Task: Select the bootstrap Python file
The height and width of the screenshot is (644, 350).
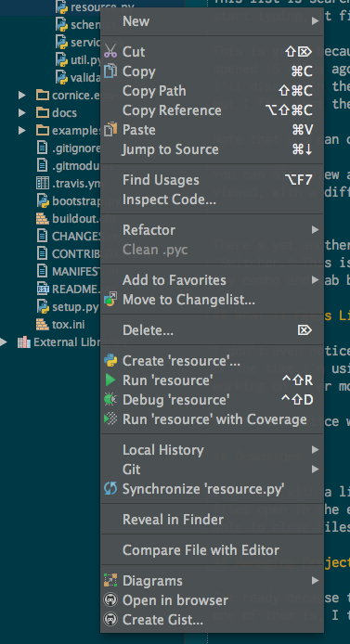Action: 76,201
